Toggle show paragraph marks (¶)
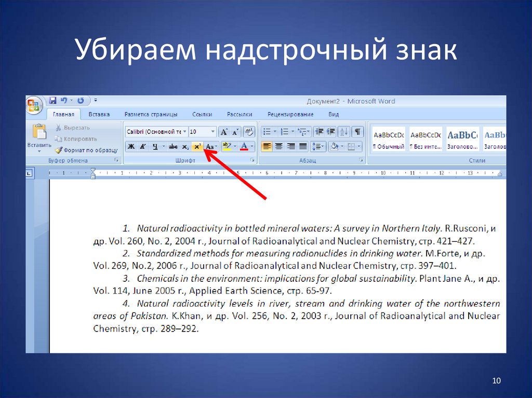532x398 pixels. (358, 132)
